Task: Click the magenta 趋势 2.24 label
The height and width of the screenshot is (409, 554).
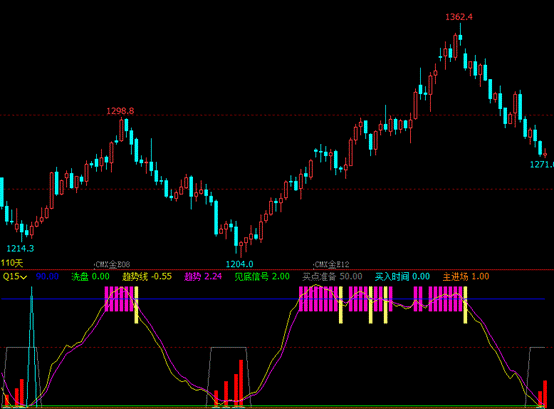Action: click(203, 277)
